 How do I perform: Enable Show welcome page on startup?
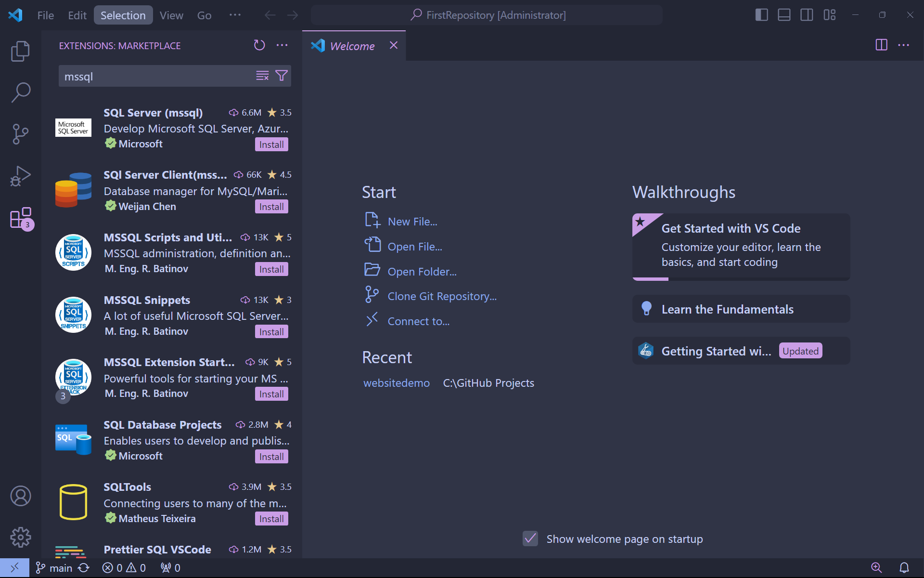pos(530,539)
